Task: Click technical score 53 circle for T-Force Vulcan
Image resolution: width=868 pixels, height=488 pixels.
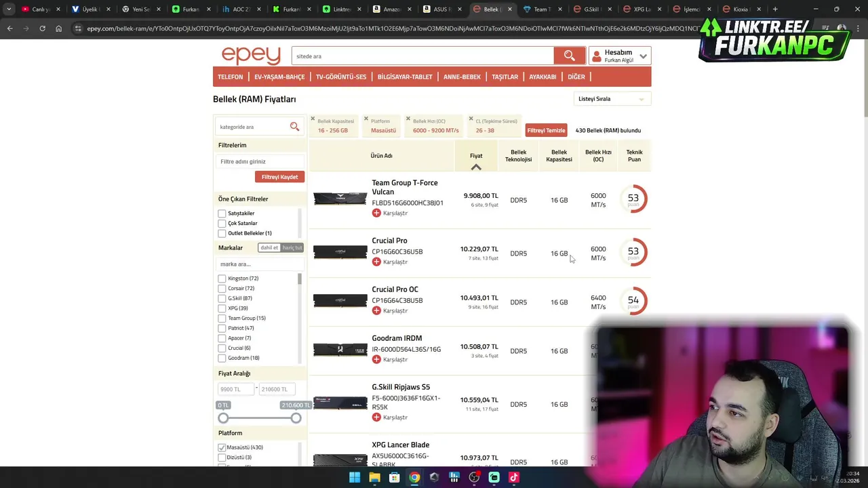Action: coord(633,199)
